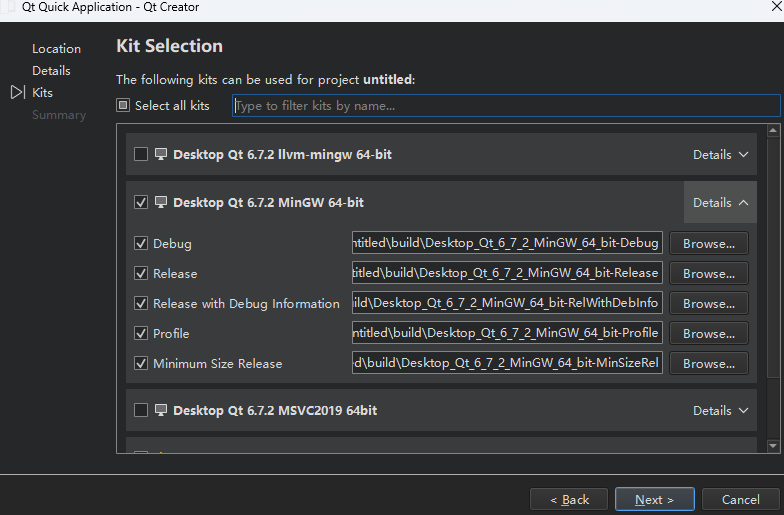Enable the Desktop Qt 6.7.2 MSVC2019 64bit kit
The height and width of the screenshot is (515, 784).
pyautogui.click(x=141, y=410)
